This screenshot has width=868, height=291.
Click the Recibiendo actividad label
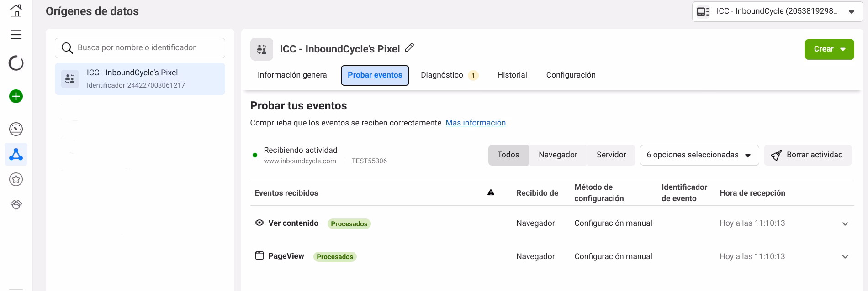click(x=301, y=150)
